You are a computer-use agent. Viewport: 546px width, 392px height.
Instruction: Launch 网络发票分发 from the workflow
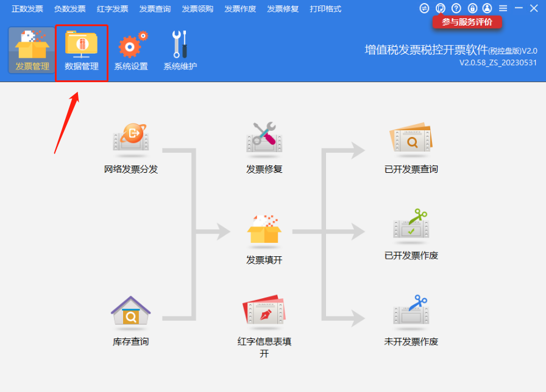pos(131,149)
